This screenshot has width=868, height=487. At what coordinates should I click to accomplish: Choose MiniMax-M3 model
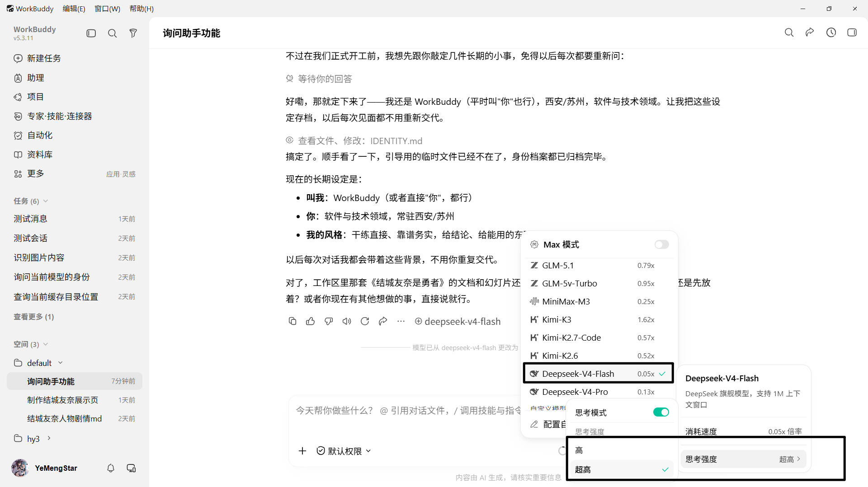[599, 301]
